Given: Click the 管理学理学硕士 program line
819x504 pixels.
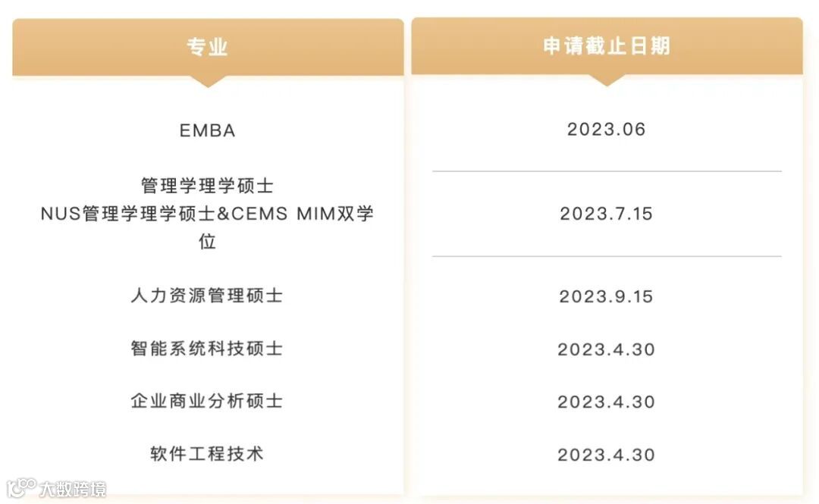Looking at the screenshot, I should [x=207, y=186].
